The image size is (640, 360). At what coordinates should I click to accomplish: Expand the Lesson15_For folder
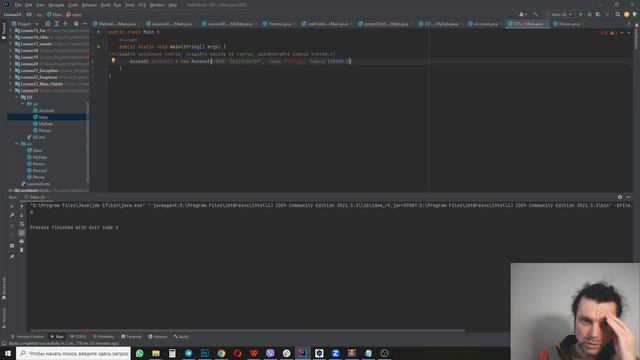pos(10,31)
